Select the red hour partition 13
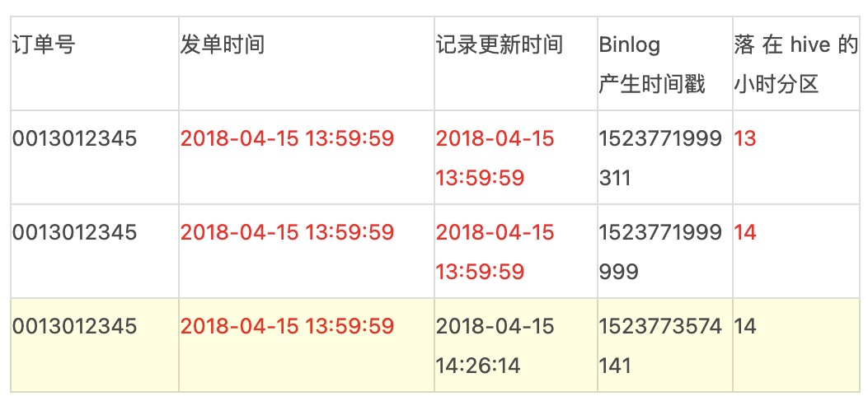This screenshot has width=868, height=401. point(745,139)
